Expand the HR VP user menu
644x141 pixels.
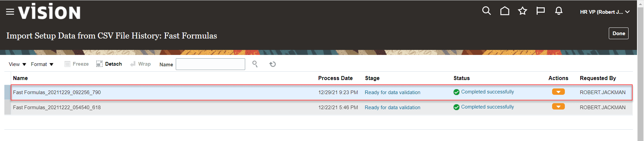[605, 12]
